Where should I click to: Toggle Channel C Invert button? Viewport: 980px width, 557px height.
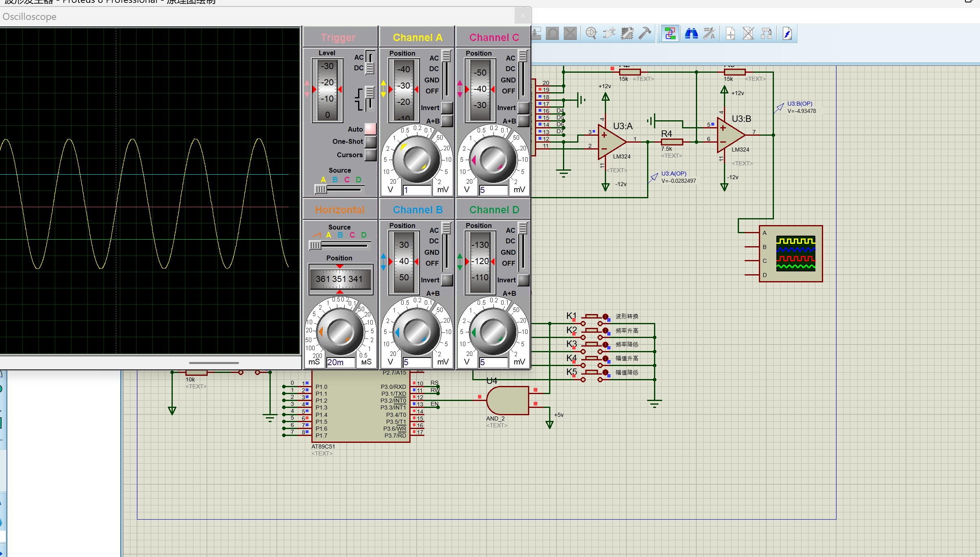[x=524, y=108]
